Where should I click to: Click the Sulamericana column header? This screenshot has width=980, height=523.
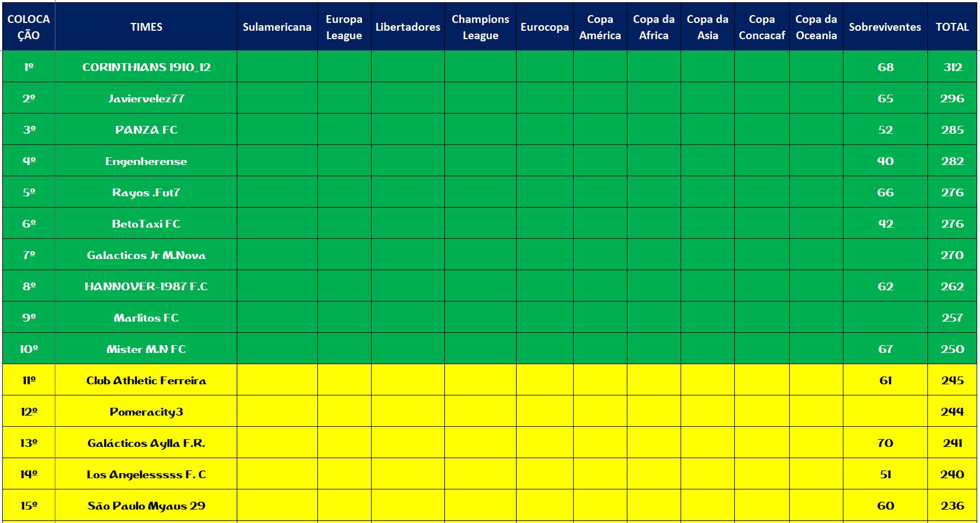tap(277, 27)
